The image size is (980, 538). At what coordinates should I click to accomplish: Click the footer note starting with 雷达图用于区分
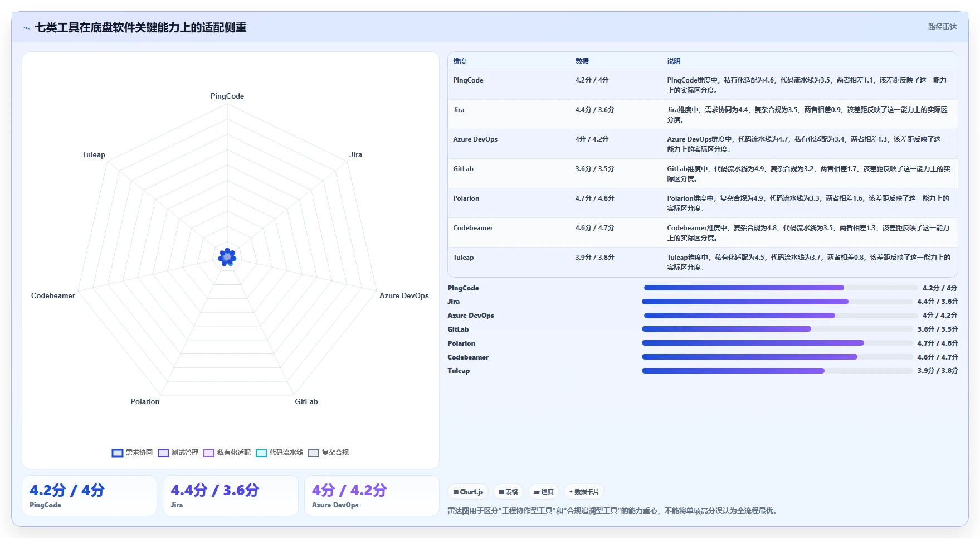(612, 511)
